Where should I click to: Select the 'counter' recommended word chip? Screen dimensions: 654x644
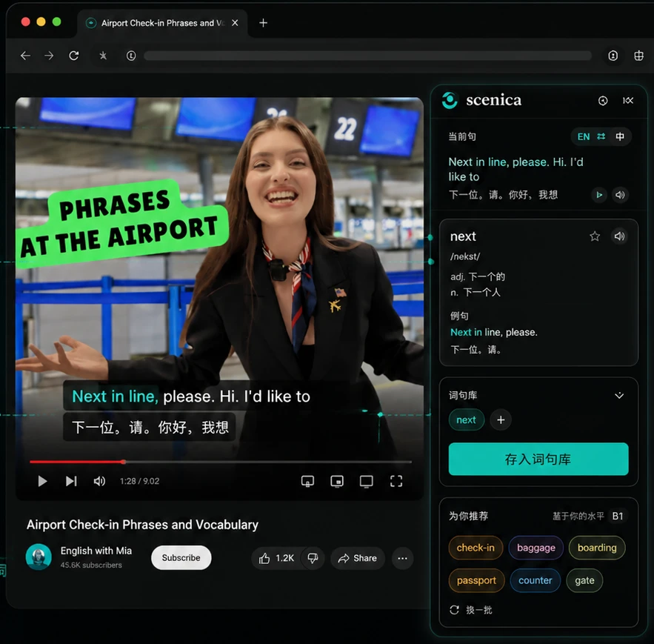coord(535,580)
